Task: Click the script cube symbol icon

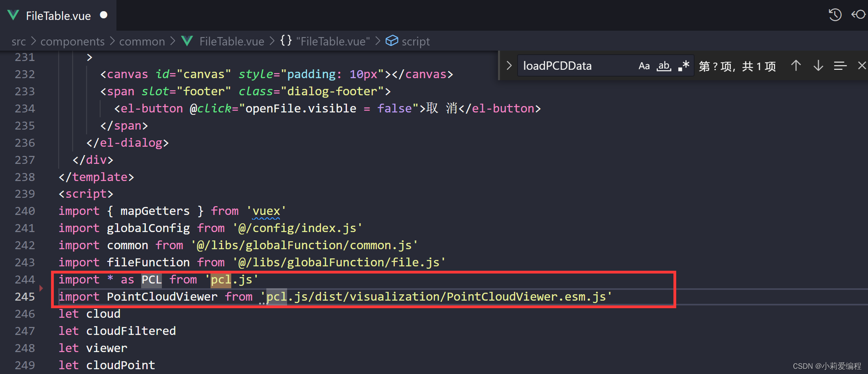Action: point(392,41)
